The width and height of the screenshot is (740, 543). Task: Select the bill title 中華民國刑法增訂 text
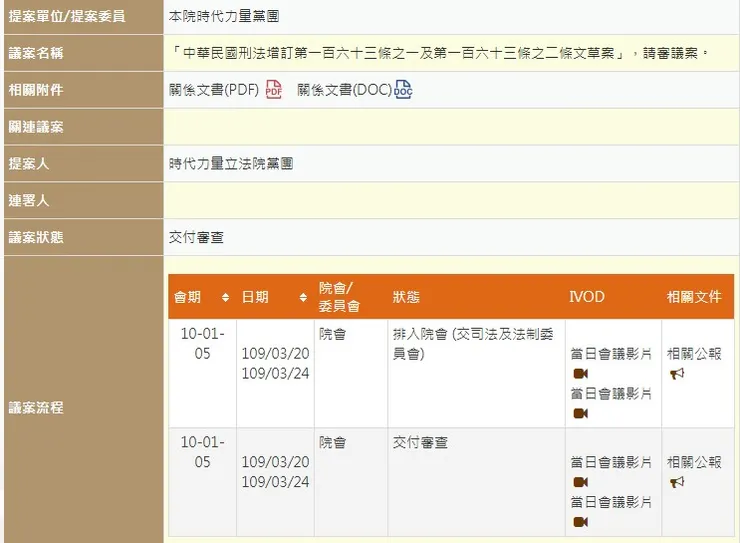pyautogui.click(x=438, y=53)
